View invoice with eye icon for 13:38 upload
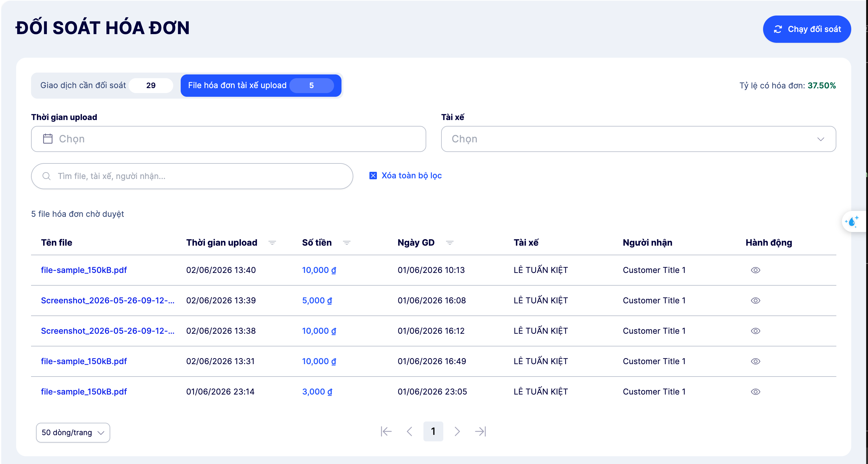 pos(755,331)
